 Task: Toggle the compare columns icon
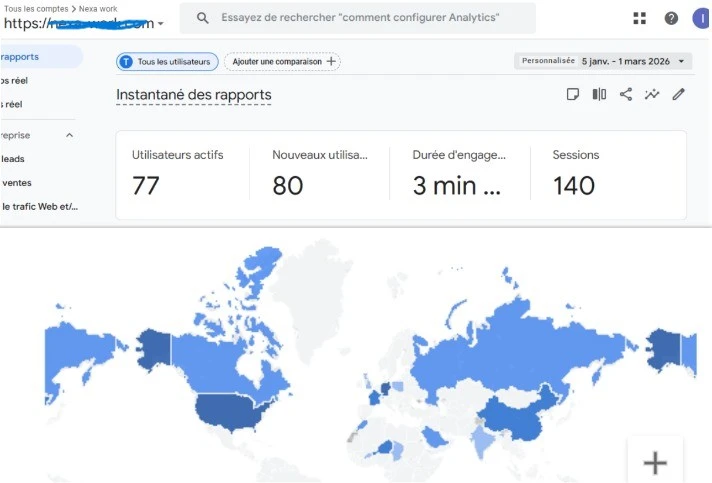pos(599,94)
